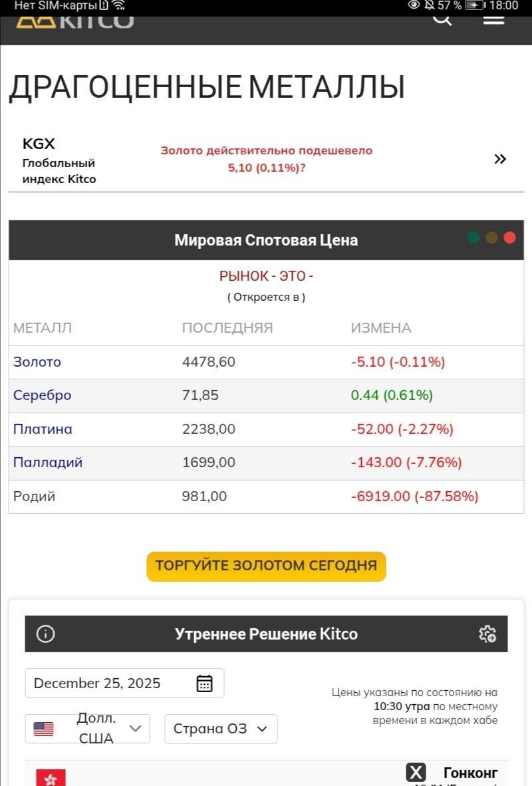Tap the X icon next to Гонконг
Viewport: 532px width, 786px height.
pyautogui.click(x=416, y=773)
